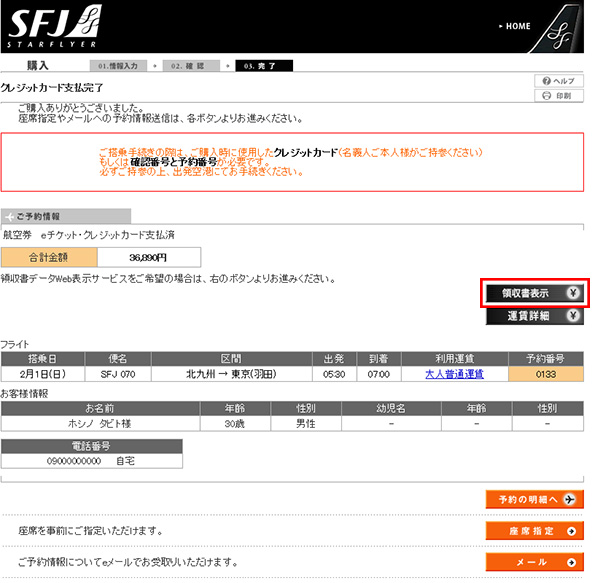Click the plane icon beside ご予約情報

[8, 216]
